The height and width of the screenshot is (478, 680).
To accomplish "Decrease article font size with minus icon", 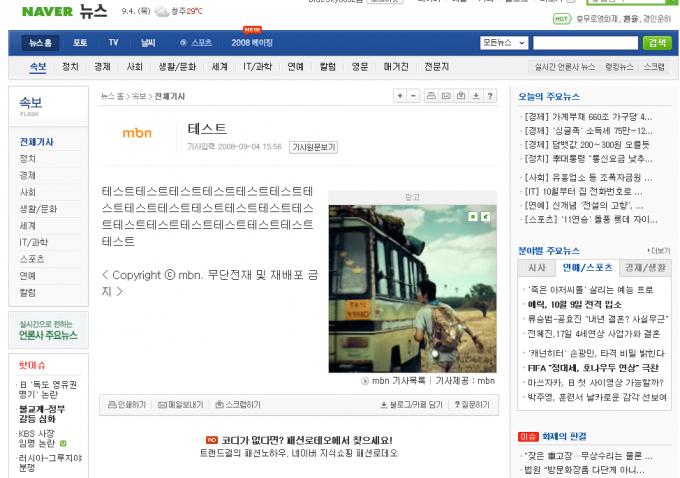I will [x=414, y=96].
